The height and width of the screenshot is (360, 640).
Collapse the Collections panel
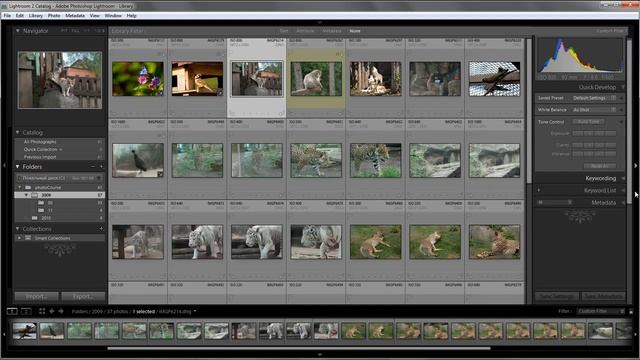tap(18, 229)
